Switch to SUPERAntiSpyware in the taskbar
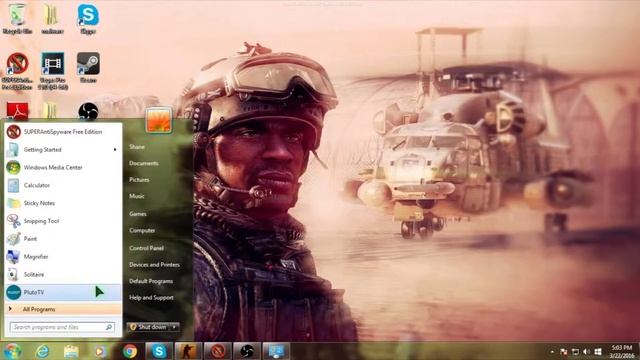640x360 pixels. (218, 351)
